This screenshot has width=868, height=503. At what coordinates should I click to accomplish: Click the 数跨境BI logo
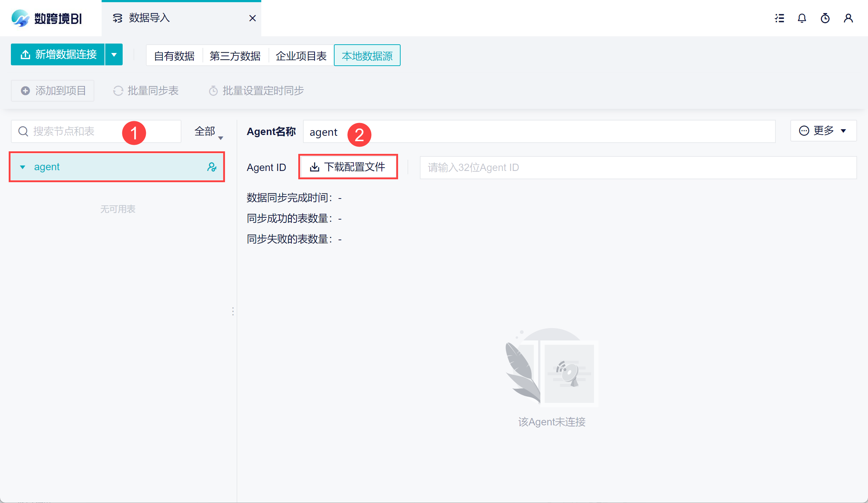(x=47, y=18)
